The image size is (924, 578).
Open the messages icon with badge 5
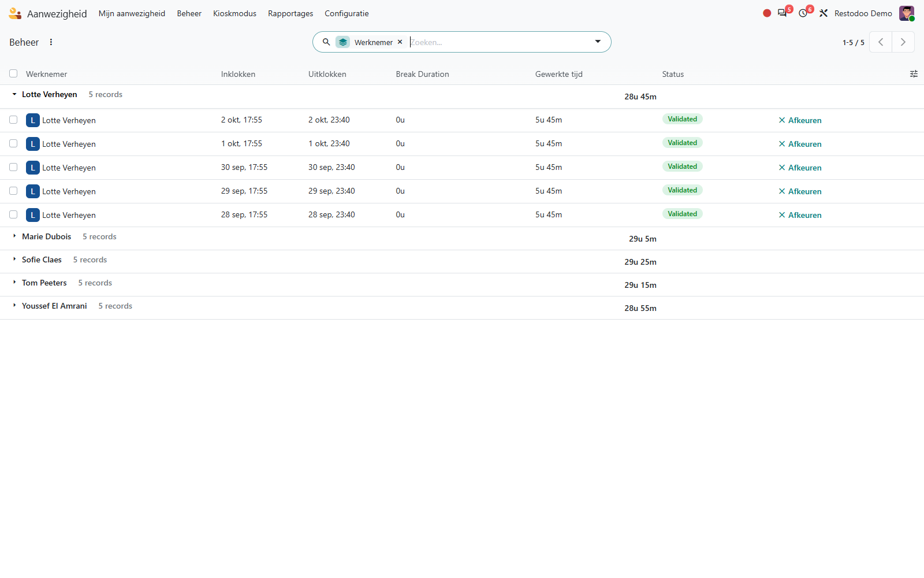tap(782, 13)
